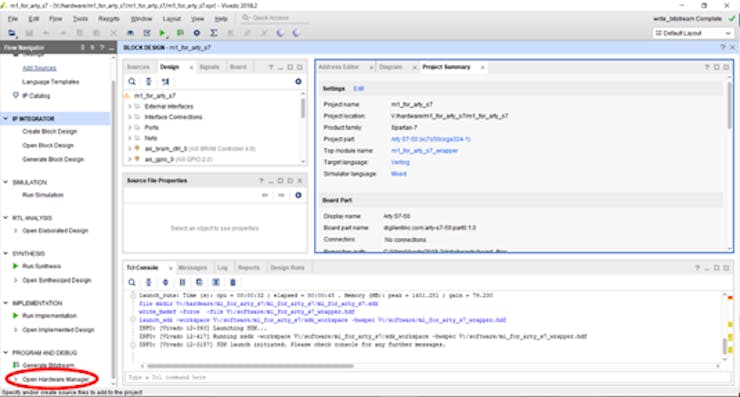Click Run Implementation
The image size is (740, 397).
[50, 316]
